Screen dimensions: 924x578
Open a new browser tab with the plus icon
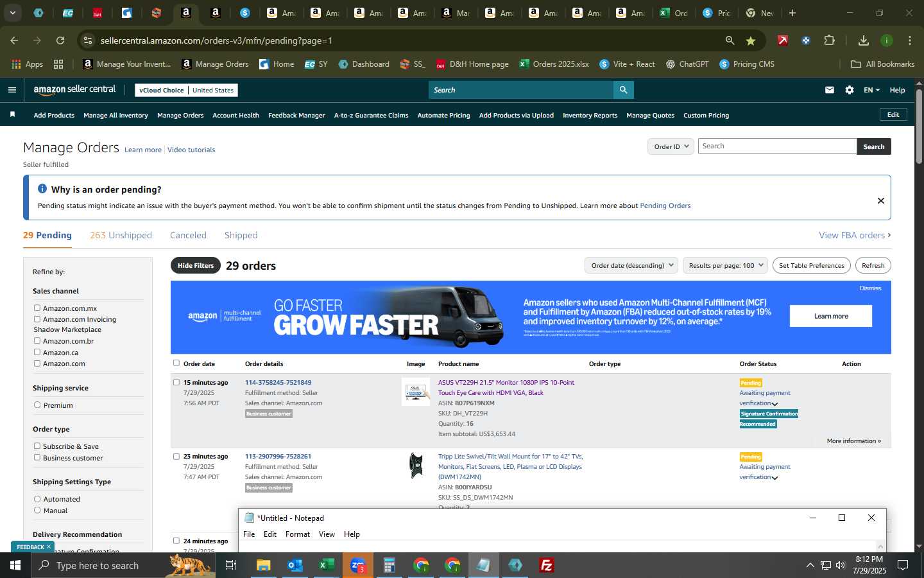pyautogui.click(x=792, y=13)
